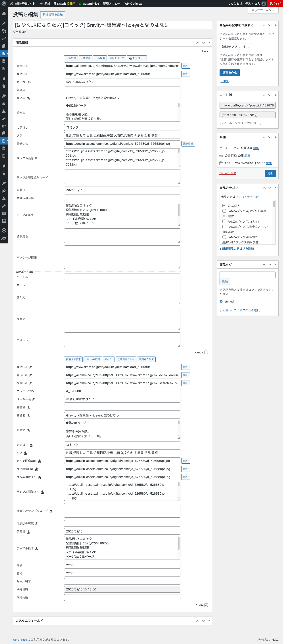This screenshot has height=644, width=283.
Task: Toggle the FANZA section checkbox
Action: click(206, 352)
